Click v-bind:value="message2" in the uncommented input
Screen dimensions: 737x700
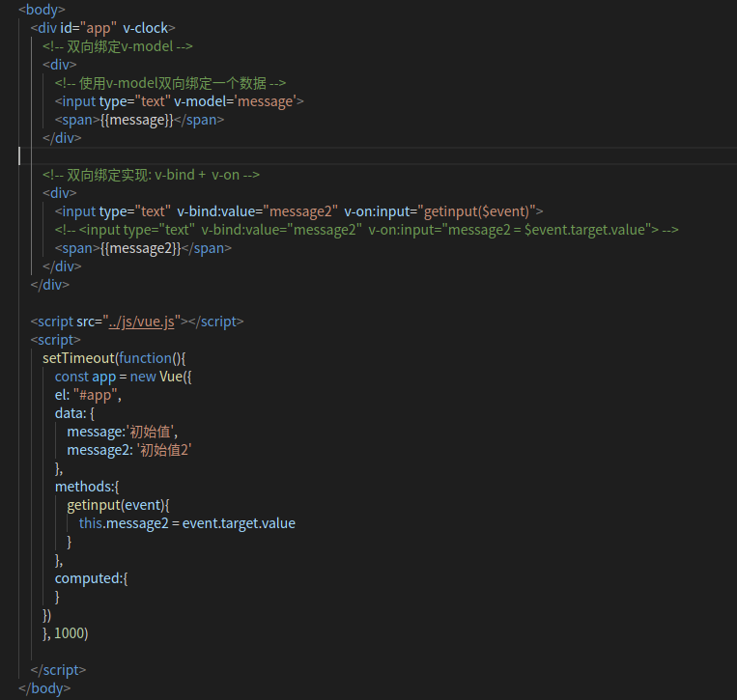click(258, 211)
